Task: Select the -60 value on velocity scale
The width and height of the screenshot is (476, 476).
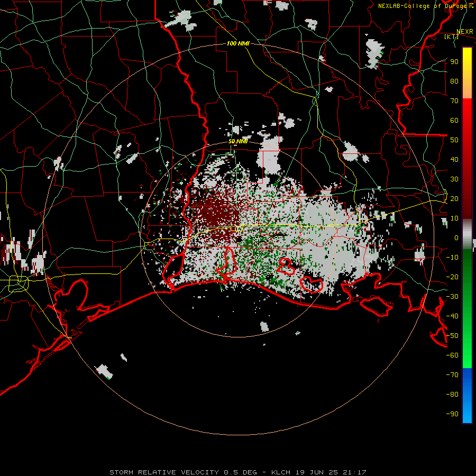Action: tap(452, 355)
